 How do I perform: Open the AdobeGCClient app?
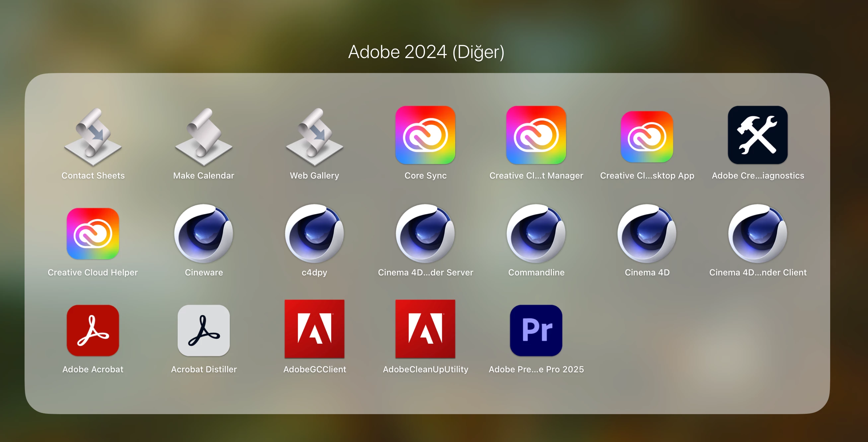[314, 329]
